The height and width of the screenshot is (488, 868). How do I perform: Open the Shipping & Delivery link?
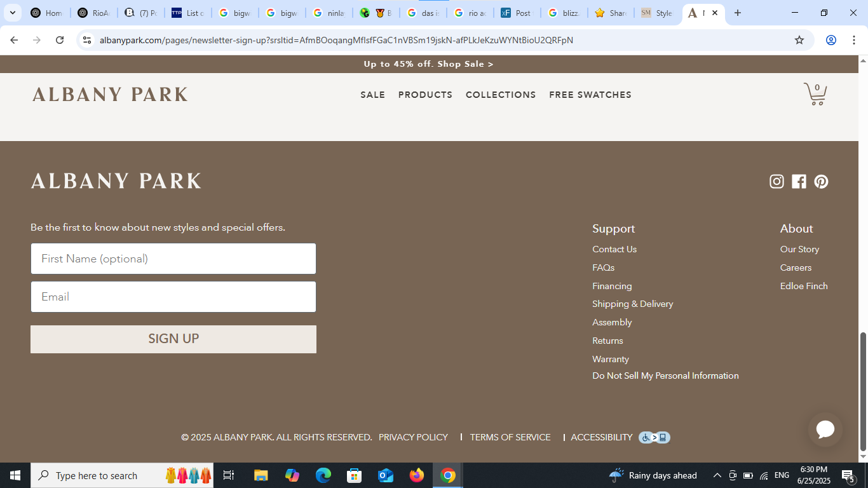(x=632, y=304)
